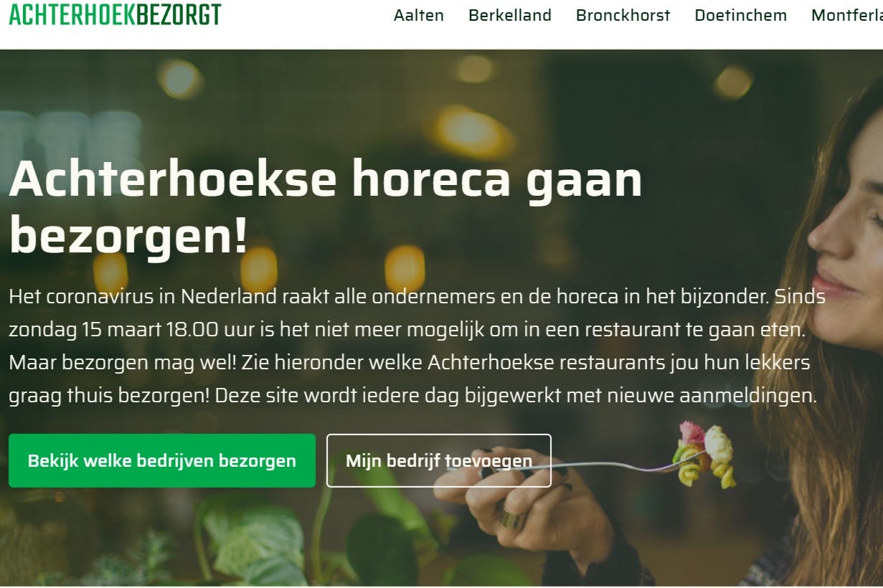The image size is (883, 588).
Task: Click the Mijn bedrijf toevoegen button
Action: tap(439, 460)
